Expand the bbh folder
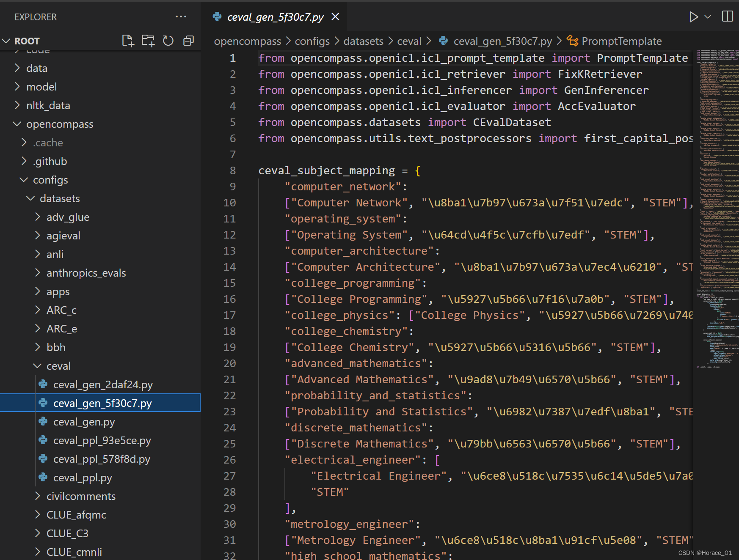Viewport: 739px width, 560px height. 56,347
